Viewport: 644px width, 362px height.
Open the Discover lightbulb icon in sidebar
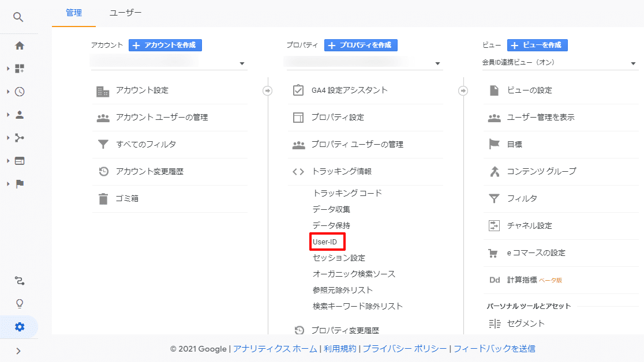point(19,304)
